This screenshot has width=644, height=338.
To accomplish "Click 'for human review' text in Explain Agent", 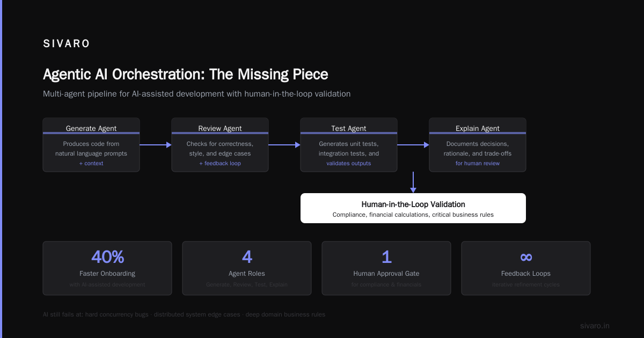I will coord(478,163).
